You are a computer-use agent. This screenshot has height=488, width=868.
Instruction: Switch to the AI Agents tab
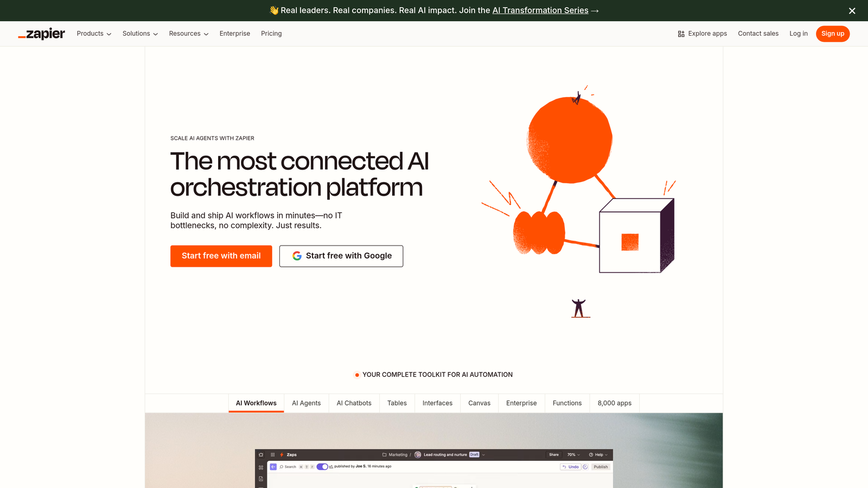point(306,403)
